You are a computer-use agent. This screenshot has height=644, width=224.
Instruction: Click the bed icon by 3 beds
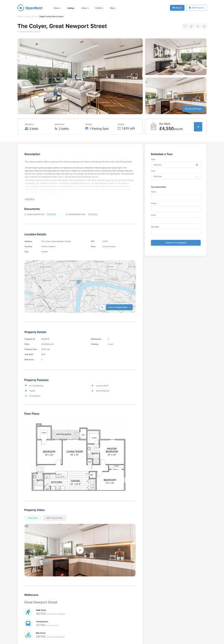tap(26, 129)
